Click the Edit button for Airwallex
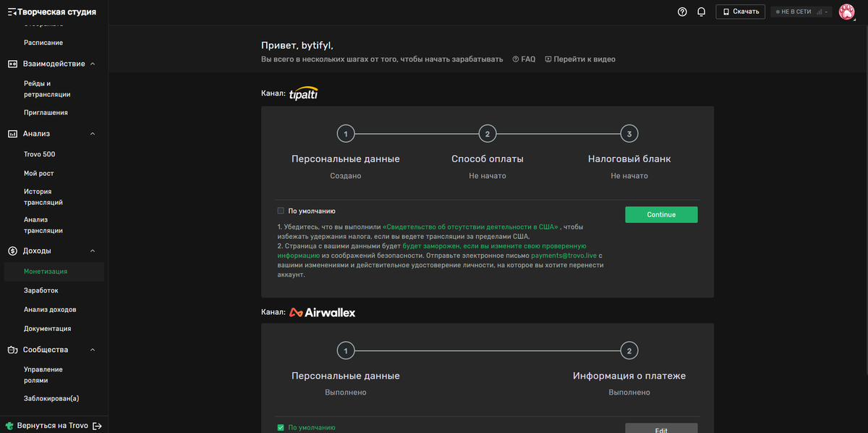 (661, 428)
